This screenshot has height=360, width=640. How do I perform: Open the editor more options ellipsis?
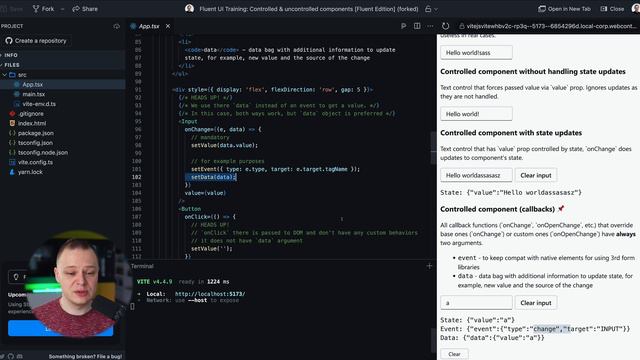tap(430, 26)
